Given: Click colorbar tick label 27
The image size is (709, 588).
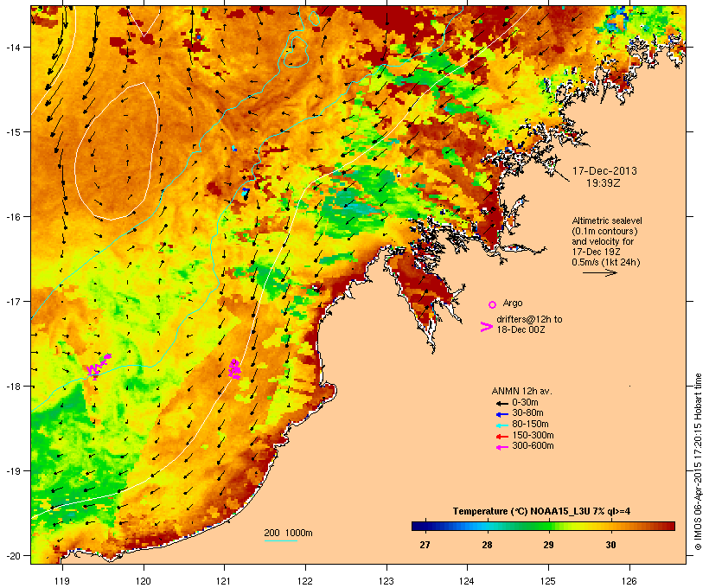Looking at the screenshot, I should pyautogui.click(x=425, y=545).
